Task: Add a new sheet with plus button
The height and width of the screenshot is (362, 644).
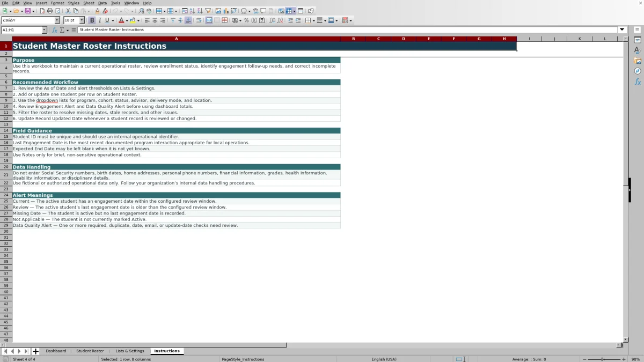Action: point(35,351)
